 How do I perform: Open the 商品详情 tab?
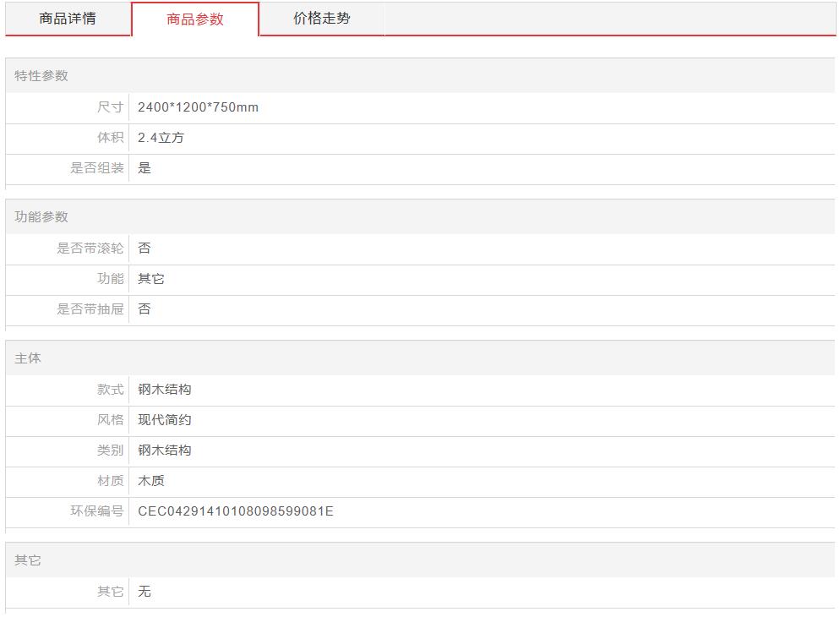pyautogui.click(x=68, y=19)
